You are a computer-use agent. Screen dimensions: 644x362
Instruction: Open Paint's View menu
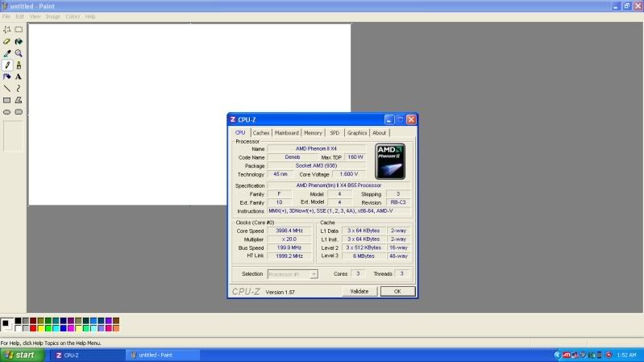[35, 17]
